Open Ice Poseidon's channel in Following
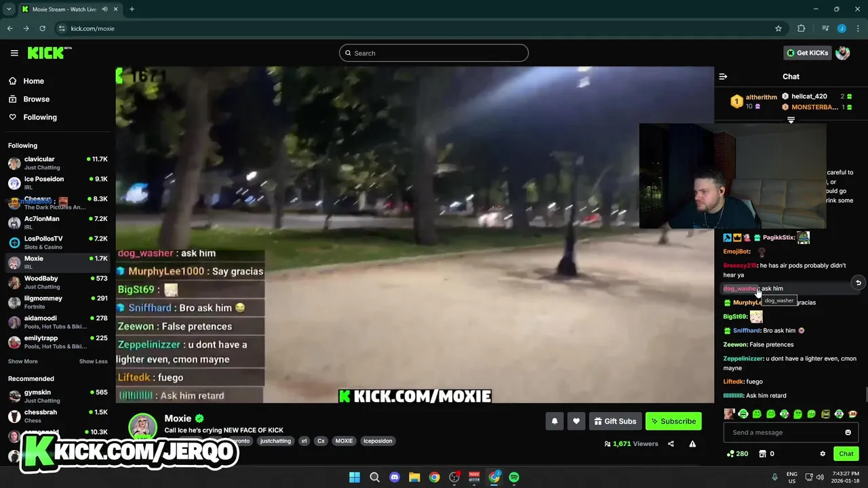868x488 pixels. click(x=58, y=183)
